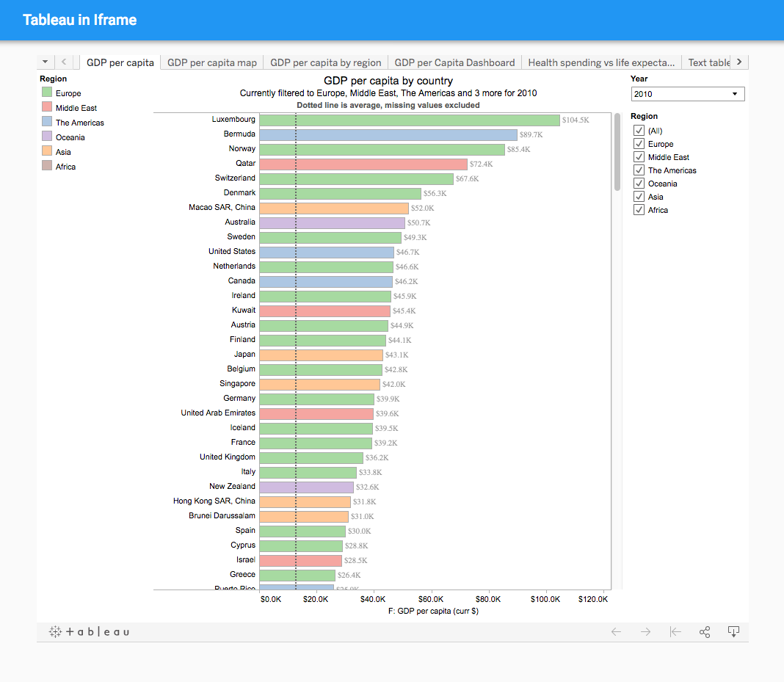Open the share icon

tap(705, 631)
